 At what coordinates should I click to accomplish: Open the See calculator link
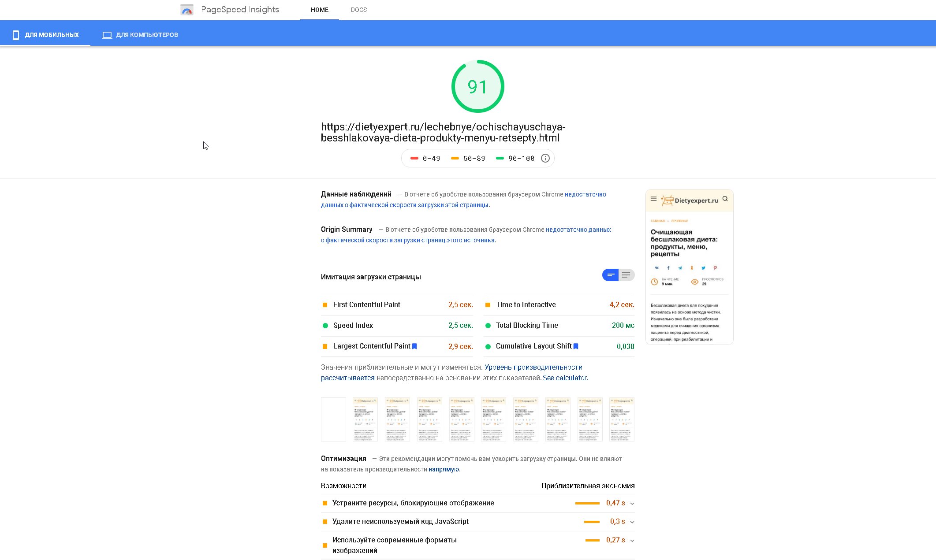pos(564,378)
